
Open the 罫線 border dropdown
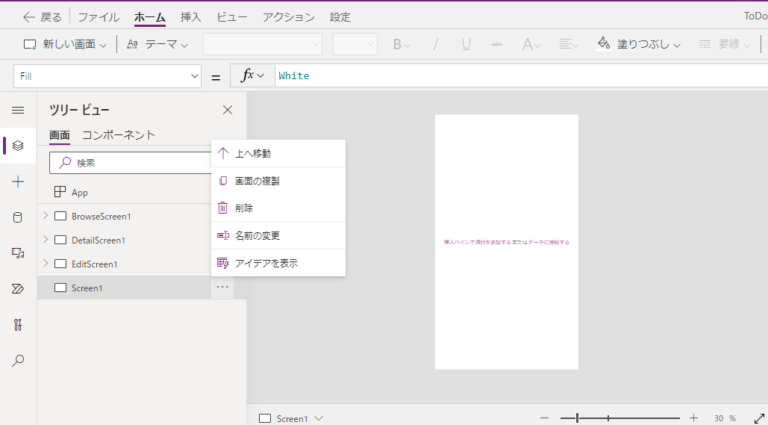(x=724, y=45)
